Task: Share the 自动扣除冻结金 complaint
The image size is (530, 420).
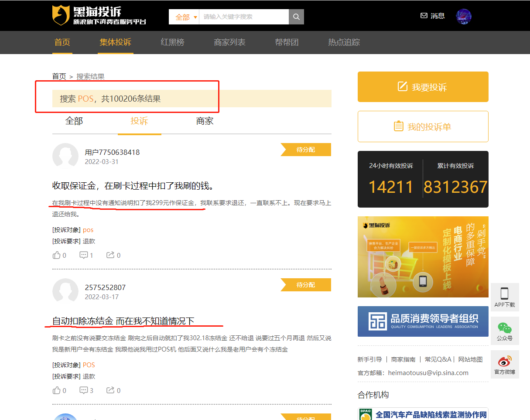Action: [113, 390]
